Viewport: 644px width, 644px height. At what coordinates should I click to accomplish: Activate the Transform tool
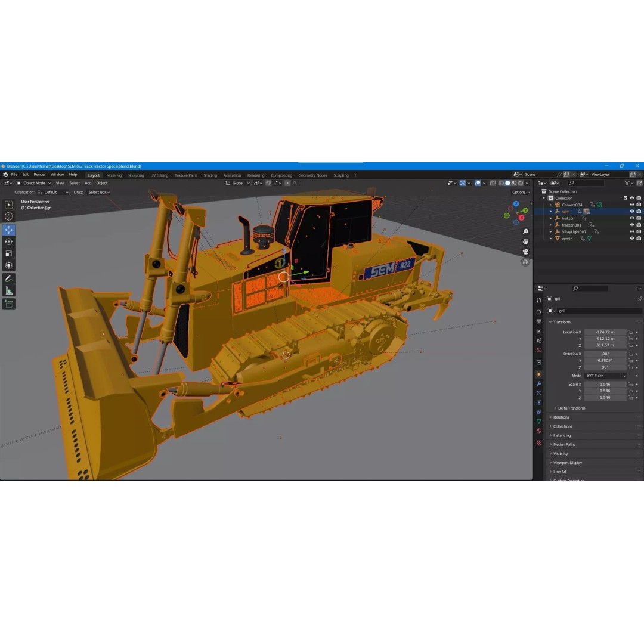[8, 265]
